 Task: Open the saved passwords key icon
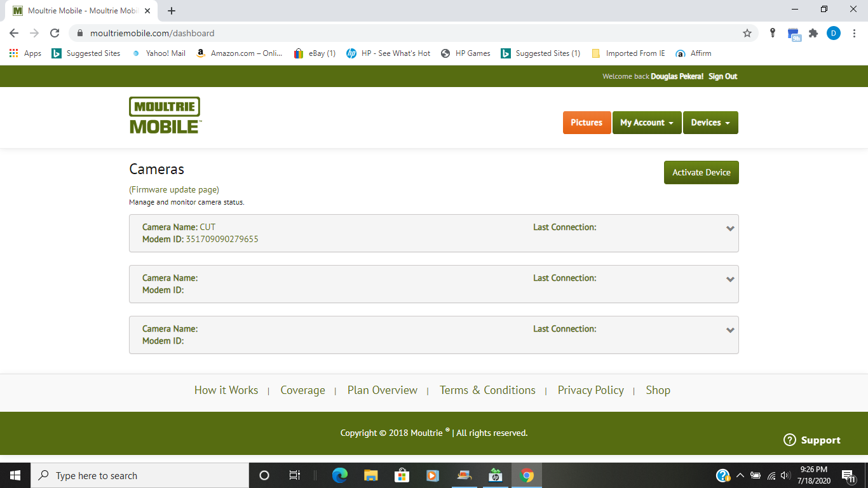[773, 33]
